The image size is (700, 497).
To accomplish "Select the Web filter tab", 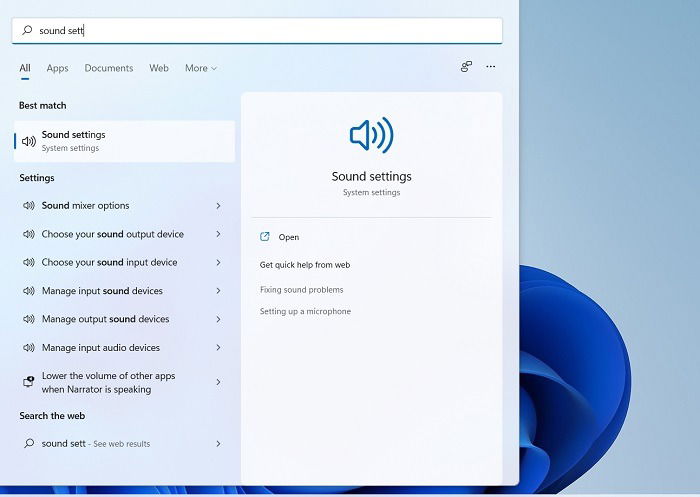I will tap(159, 68).
